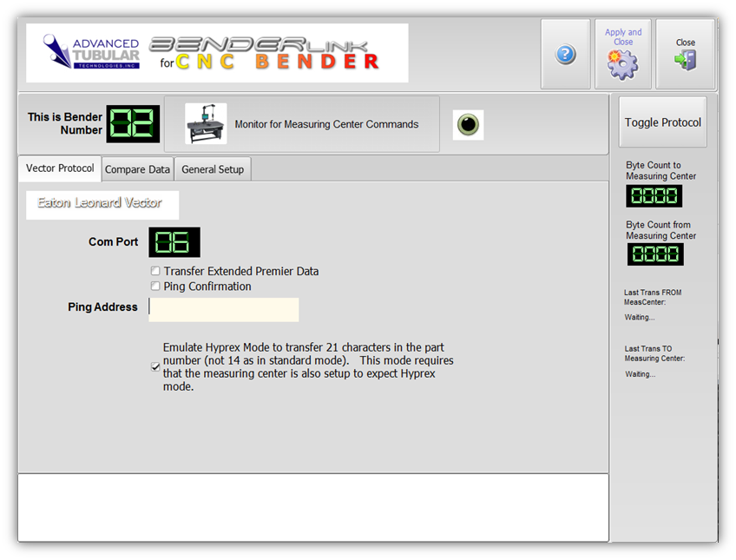Click Byte Count to Measuring Center counter

[x=654, y=196]
